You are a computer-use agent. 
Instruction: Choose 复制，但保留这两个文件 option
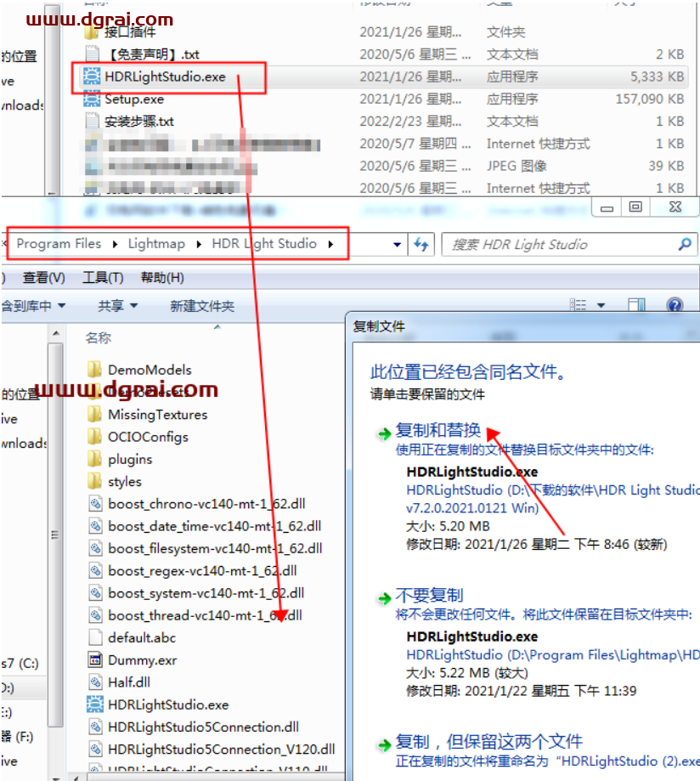click(x=489, y=742)
